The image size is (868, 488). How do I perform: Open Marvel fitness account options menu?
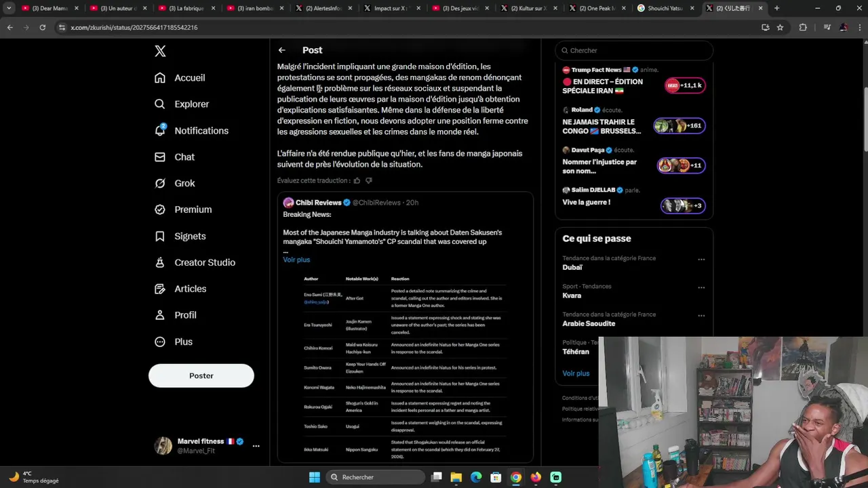pyautogui.click(x=256, y=446)
